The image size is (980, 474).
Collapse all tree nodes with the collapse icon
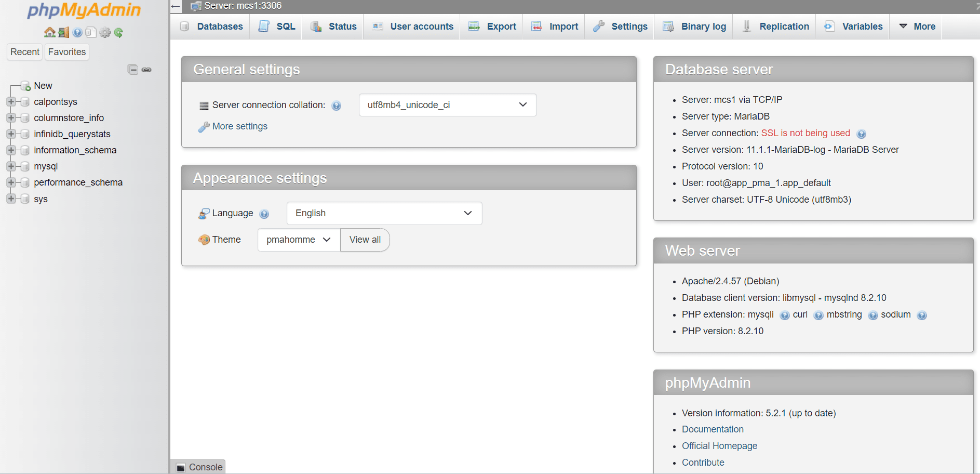[x=133, y=69]
